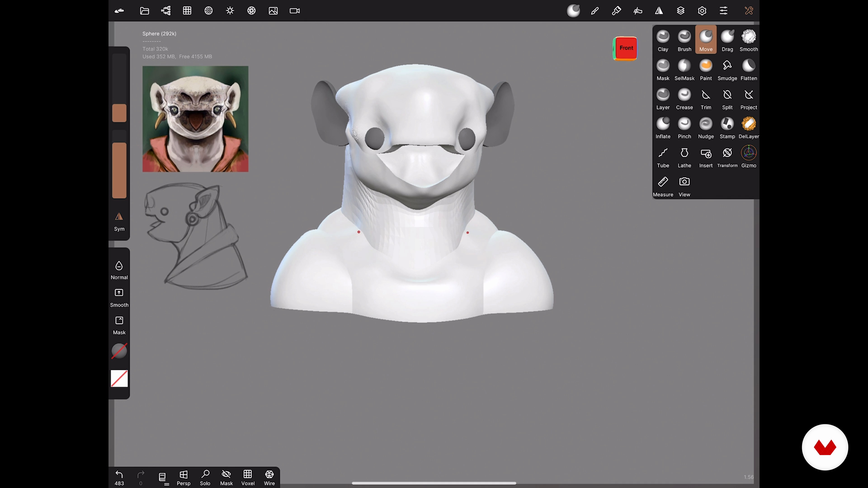Select the Paint tool
This screenshot has width=868, height=488.
[x=706, y=70]
